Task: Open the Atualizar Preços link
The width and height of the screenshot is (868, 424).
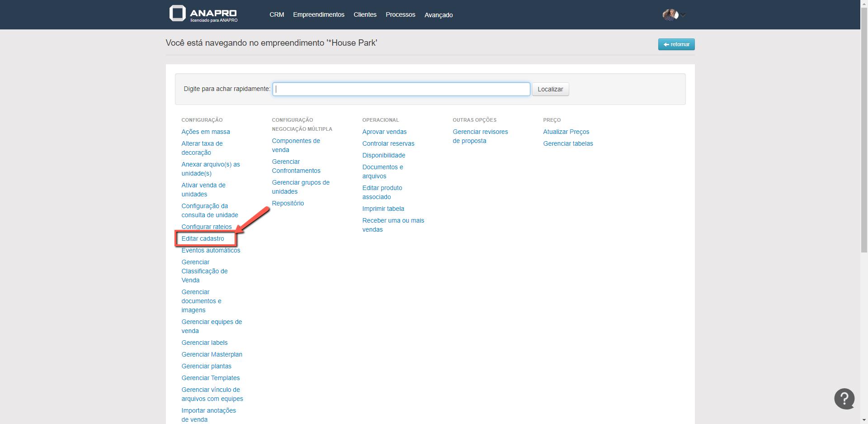Action: click(x=566, y=132)
